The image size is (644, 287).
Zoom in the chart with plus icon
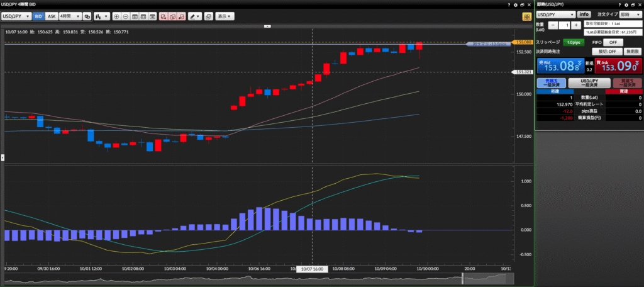[117, 16]
